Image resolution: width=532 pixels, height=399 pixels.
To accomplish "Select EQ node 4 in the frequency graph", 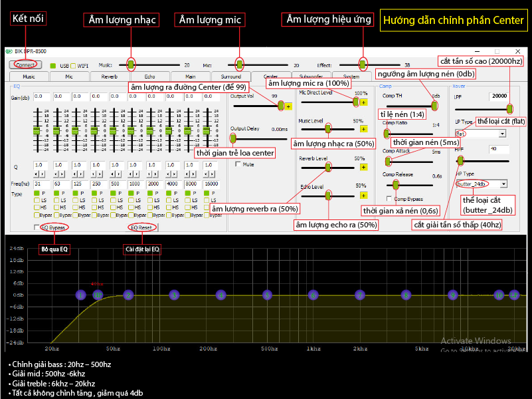I will pos(221,295).
